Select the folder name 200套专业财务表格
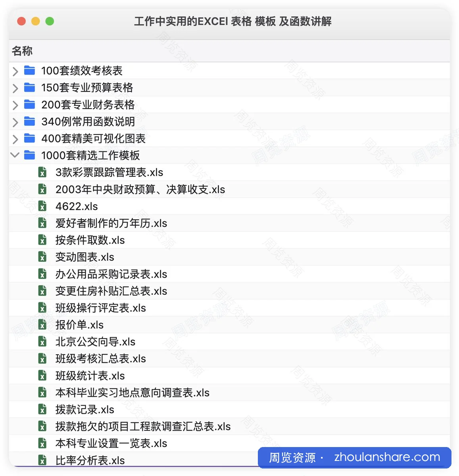This screenshot has width=459, height=476. (88, 105)
